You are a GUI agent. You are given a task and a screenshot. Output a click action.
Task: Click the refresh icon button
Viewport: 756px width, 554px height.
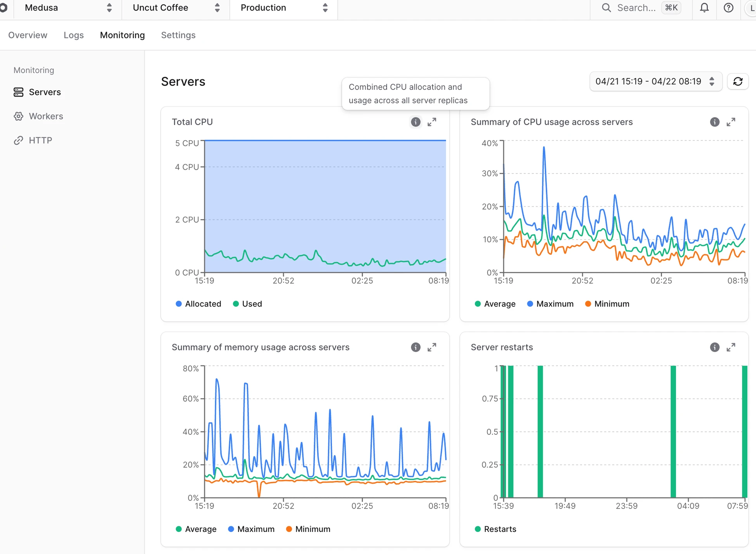[738, 82]
